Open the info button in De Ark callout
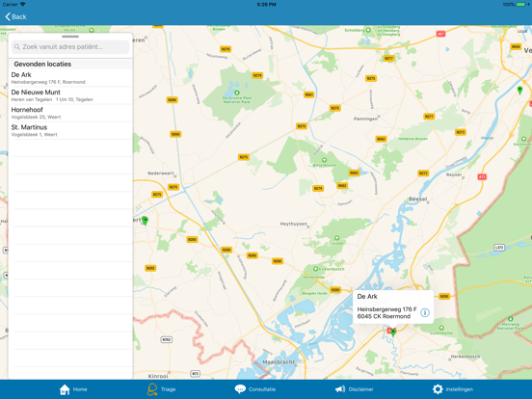The image size is (532, 399). click(425, 312)
